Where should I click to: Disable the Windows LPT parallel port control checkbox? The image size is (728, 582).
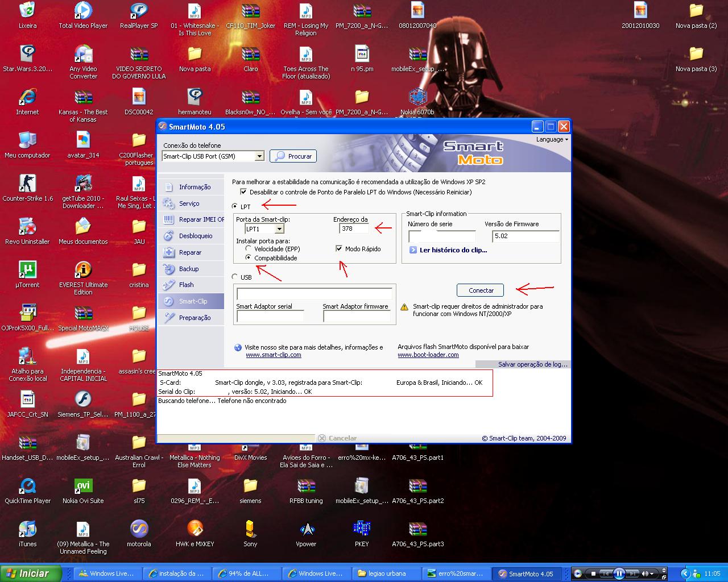point(244,192)
